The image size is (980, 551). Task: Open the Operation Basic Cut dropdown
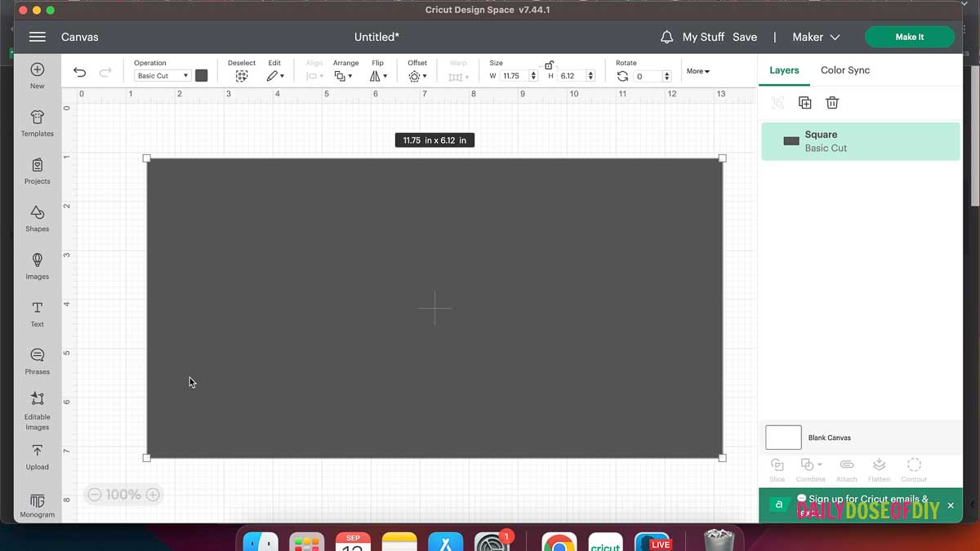[x=162, y=76]
